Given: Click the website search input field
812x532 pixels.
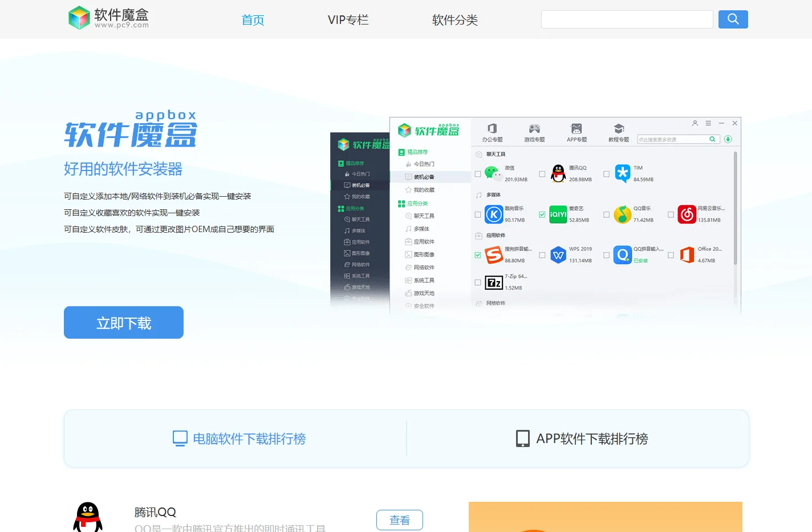Looking at the screenshot, I should [x=627, y=19].
